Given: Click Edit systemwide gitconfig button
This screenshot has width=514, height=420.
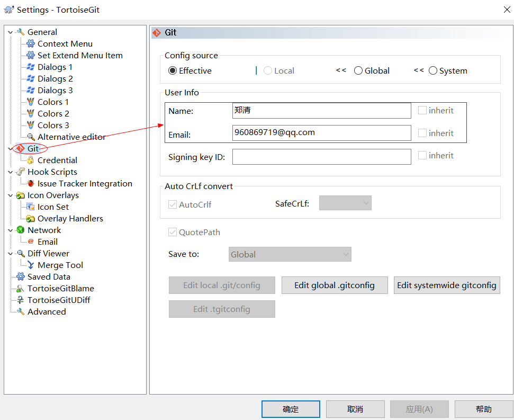Looking at the screenshot, I should click(x=447, y=285).
